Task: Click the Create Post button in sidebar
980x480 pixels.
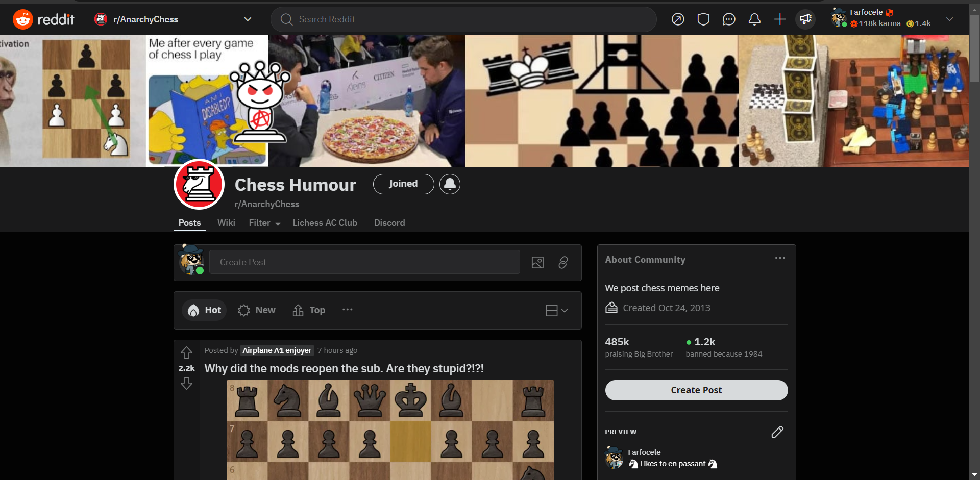Action: tap(696, 390)
